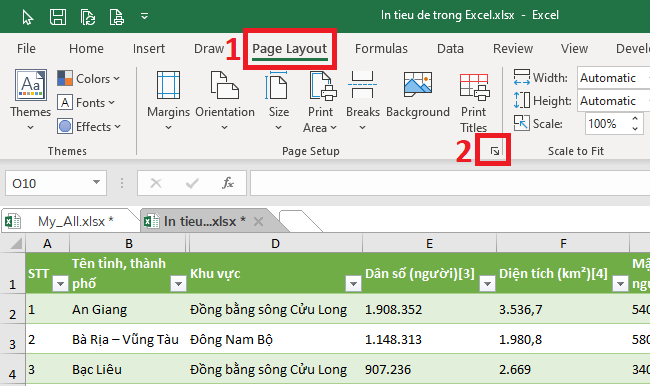
Task: Open the paper Size options
Action: (x=279, y=101)
